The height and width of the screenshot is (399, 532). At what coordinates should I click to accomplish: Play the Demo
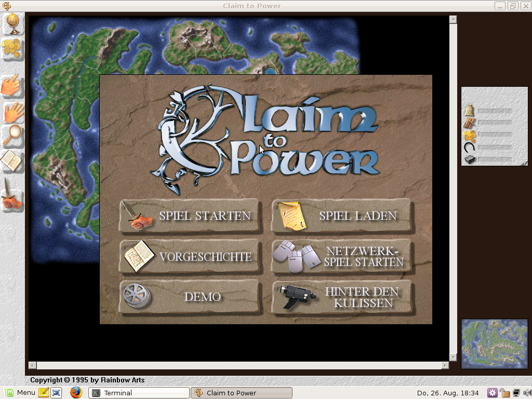click(189, 297)
